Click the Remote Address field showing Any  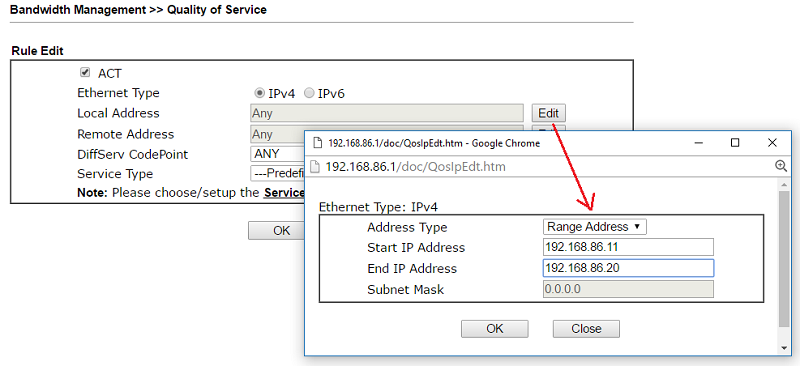pos(277,134)
